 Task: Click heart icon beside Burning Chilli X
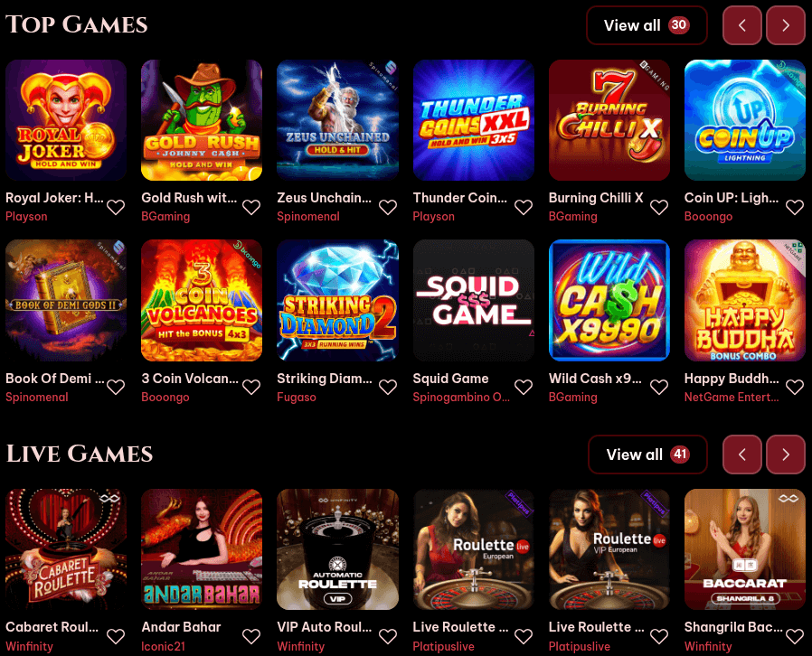click(658, 208)
